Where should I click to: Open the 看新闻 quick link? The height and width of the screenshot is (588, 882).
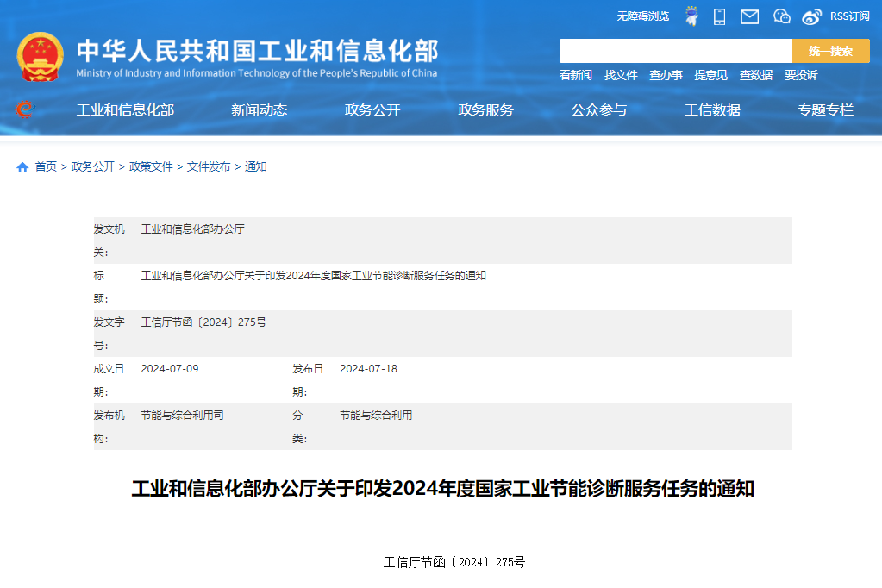click(x=575, y=75)
